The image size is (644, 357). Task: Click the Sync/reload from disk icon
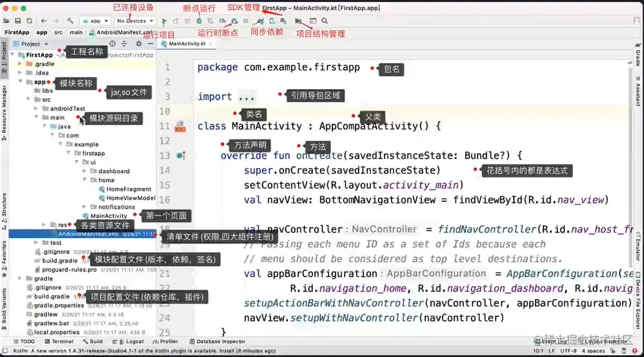click(29, 21)
